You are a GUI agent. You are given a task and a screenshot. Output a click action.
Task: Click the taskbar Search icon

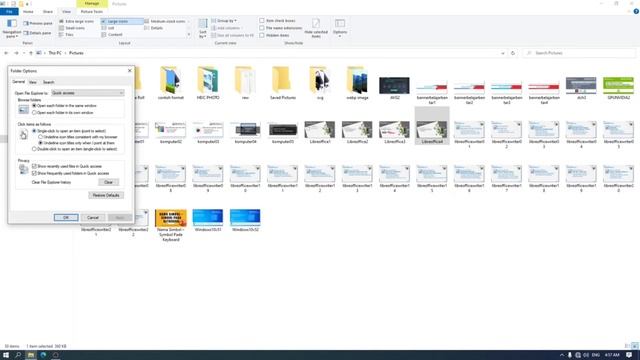click(18, 355)
